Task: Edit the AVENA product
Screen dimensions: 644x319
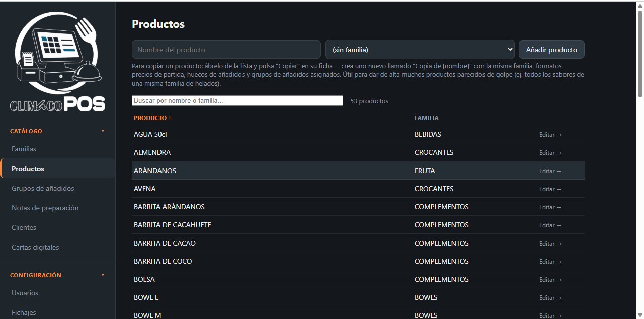Action: click(x=550, y=189)
